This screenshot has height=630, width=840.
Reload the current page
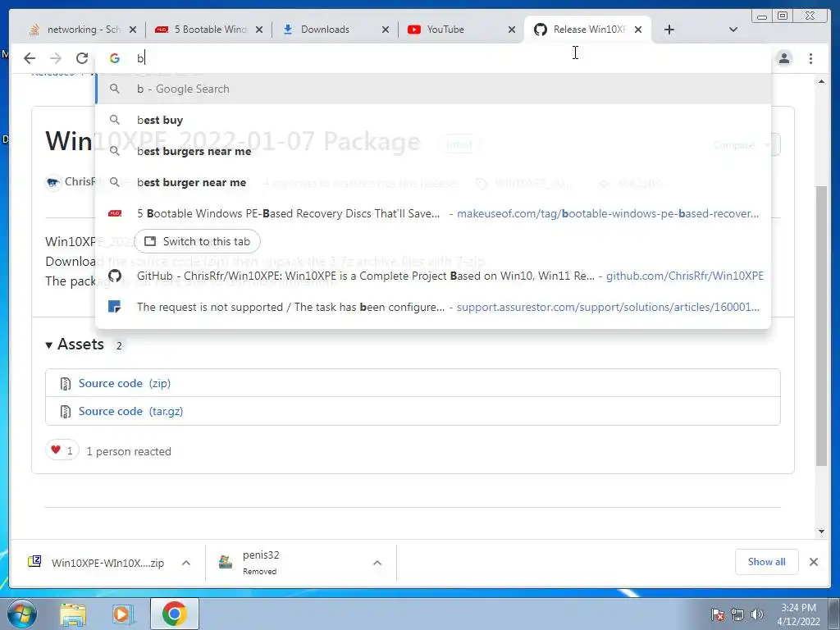pyautogui.click(x=82, y=58)
